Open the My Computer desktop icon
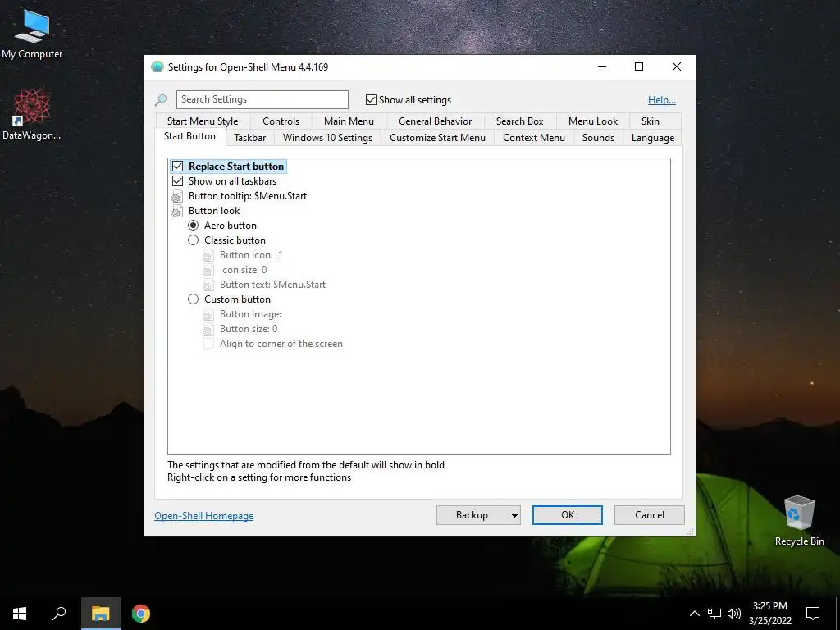The width and height of the screenshot is (840, 630). (x=32, y=34)
